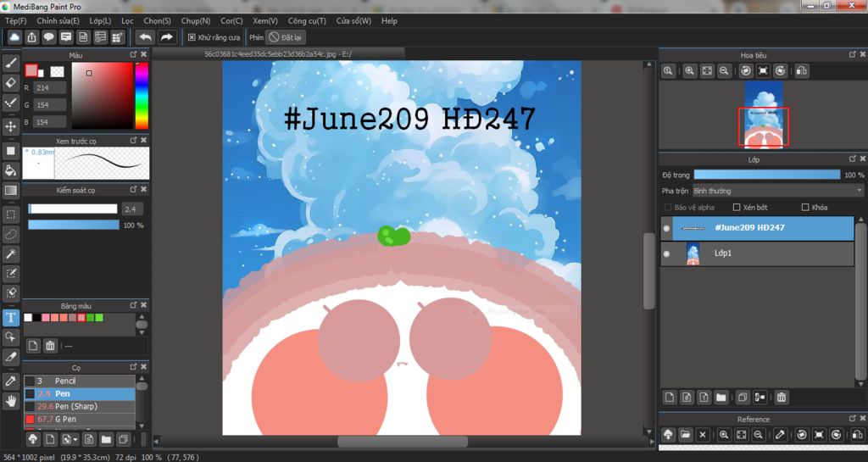868x462 pixels.
Task: Open the Lọc filter menu
Action: coord(127,20)
